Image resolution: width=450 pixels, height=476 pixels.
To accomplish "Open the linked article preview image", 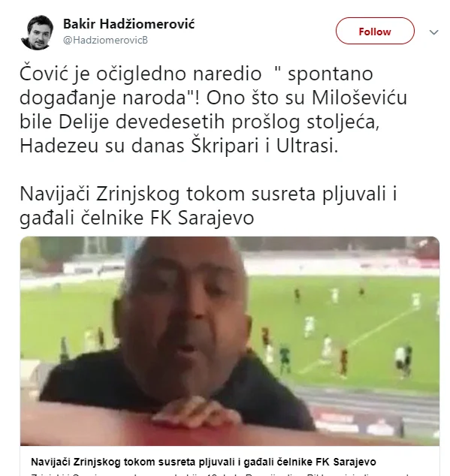I will [230, 341].
